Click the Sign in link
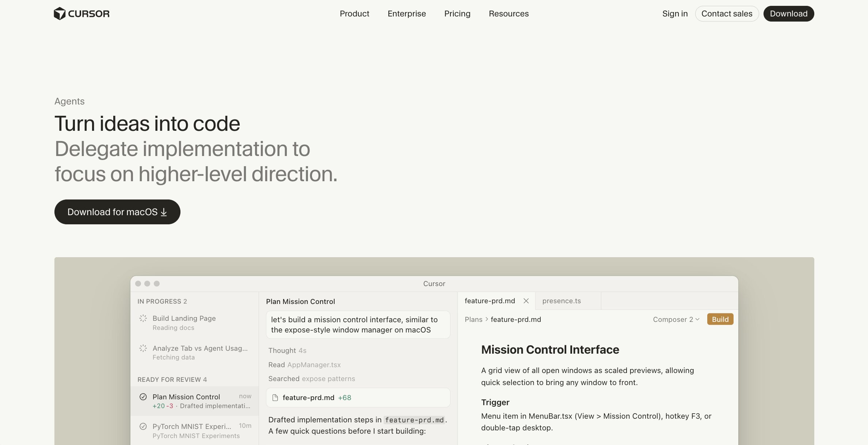Screen dimensions: 868x445 coord(675,14)
